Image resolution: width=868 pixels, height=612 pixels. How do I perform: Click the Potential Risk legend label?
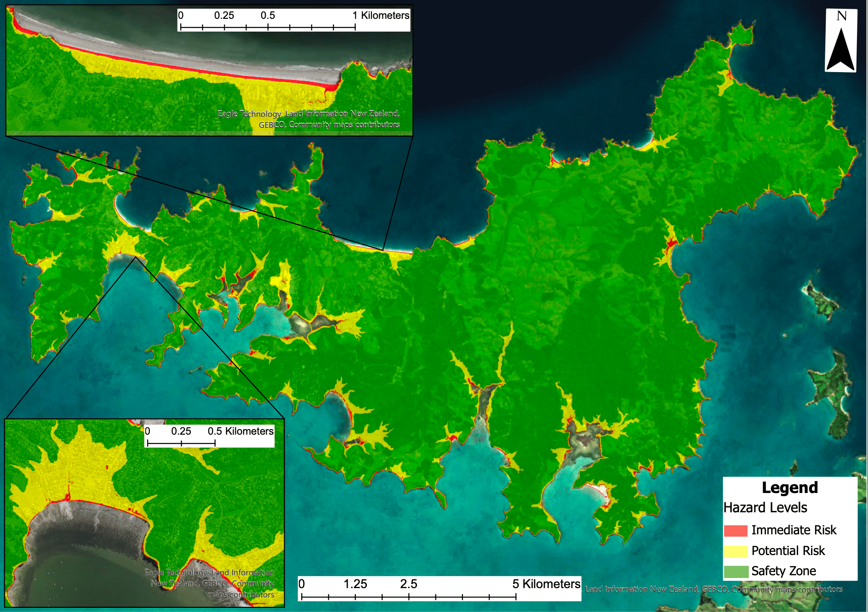[788, 551]
